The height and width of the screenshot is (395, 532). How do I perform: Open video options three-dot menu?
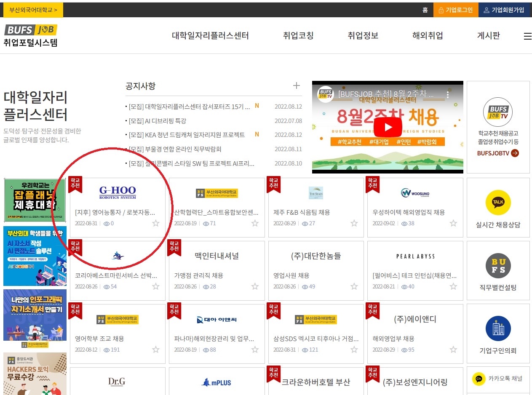[x=448, y=95]
